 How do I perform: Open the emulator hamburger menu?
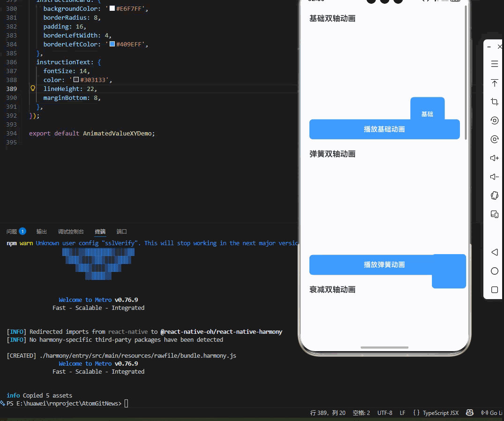[x=494, y=64]
